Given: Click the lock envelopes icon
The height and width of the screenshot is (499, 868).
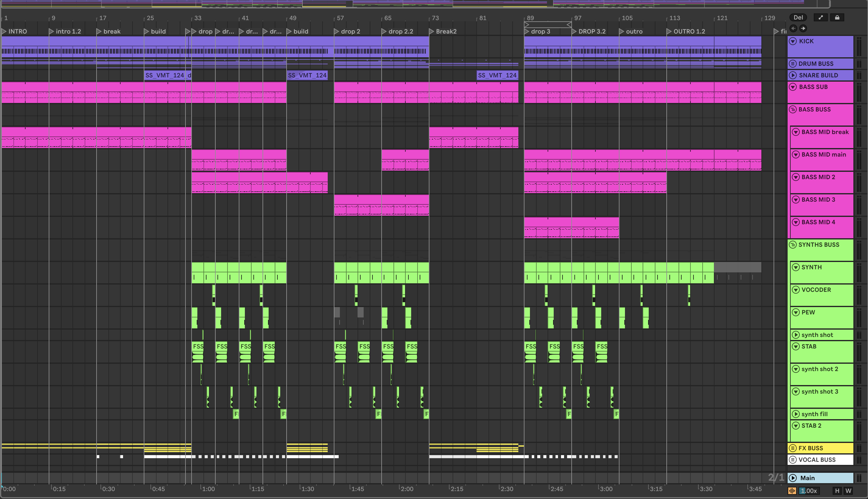Looking at the screenshot, I should tap(837, 17).
